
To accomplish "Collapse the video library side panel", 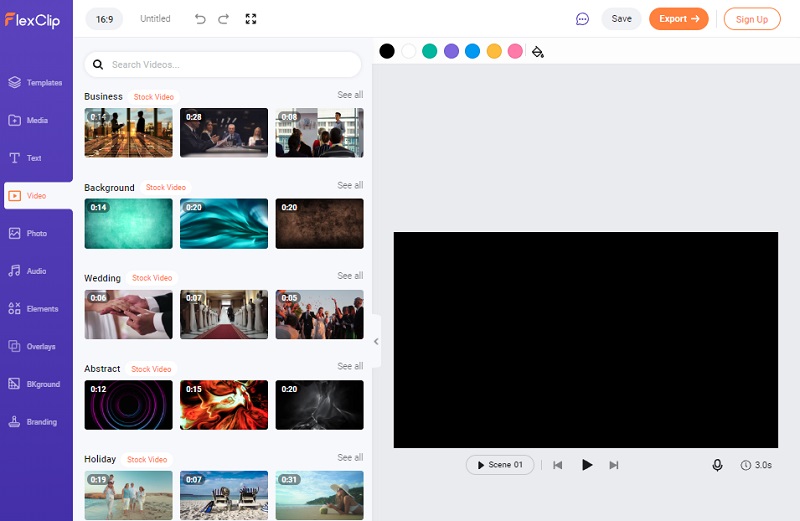I will (376, 341).
